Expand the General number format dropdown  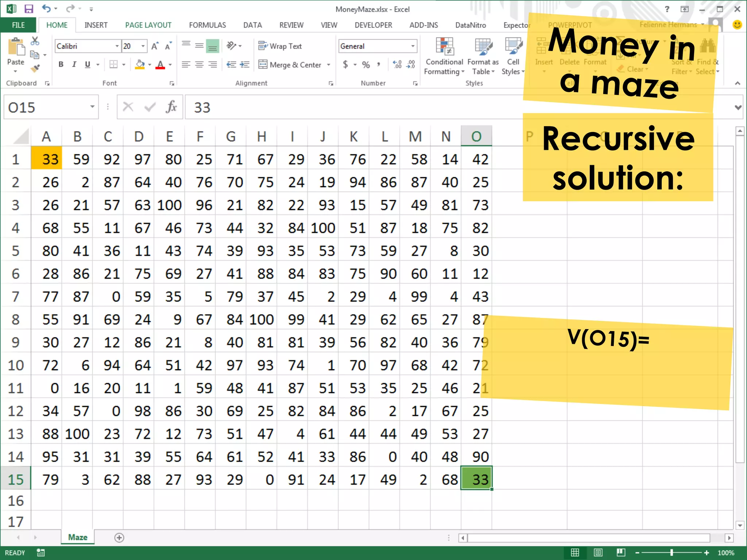pyautogui.click(x=413, y=46)
